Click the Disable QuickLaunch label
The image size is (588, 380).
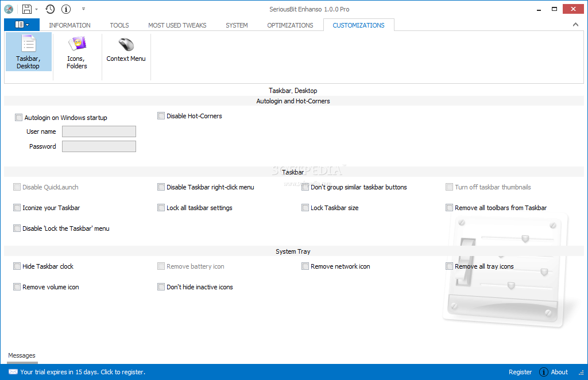pyautogui.click(x=51, y=187)
